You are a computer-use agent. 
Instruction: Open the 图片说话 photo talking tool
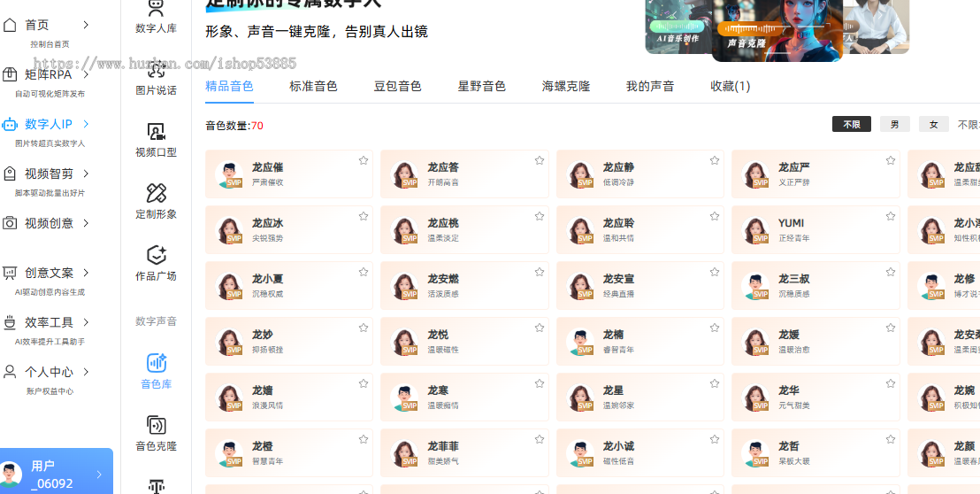(x=156, y=78)
